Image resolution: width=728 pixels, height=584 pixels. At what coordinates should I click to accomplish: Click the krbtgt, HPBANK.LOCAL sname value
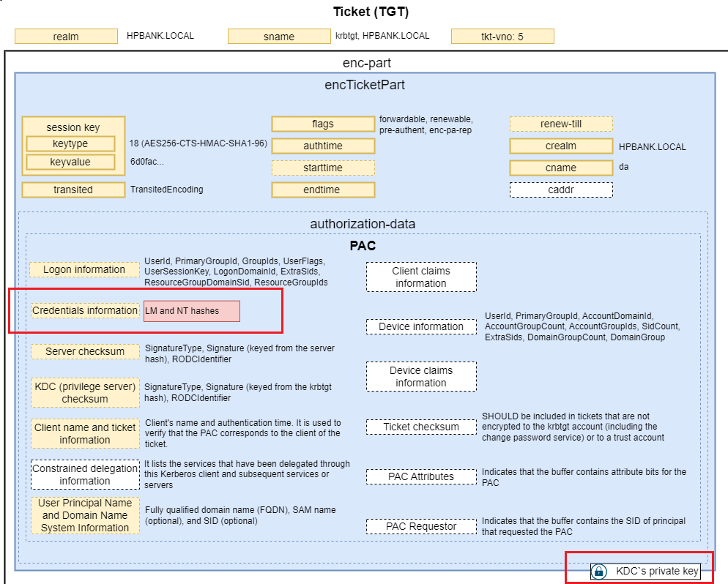pos(382,36)
